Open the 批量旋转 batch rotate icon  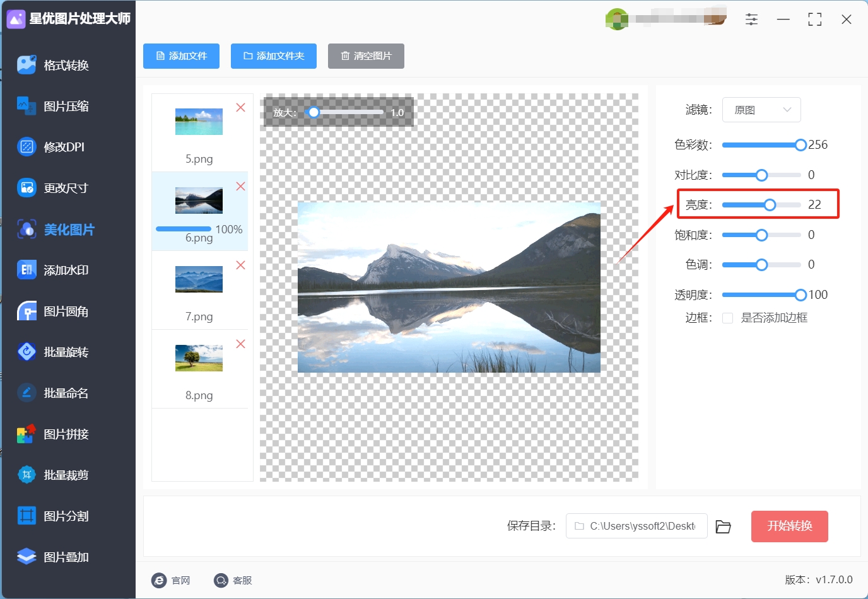(26, 352)
